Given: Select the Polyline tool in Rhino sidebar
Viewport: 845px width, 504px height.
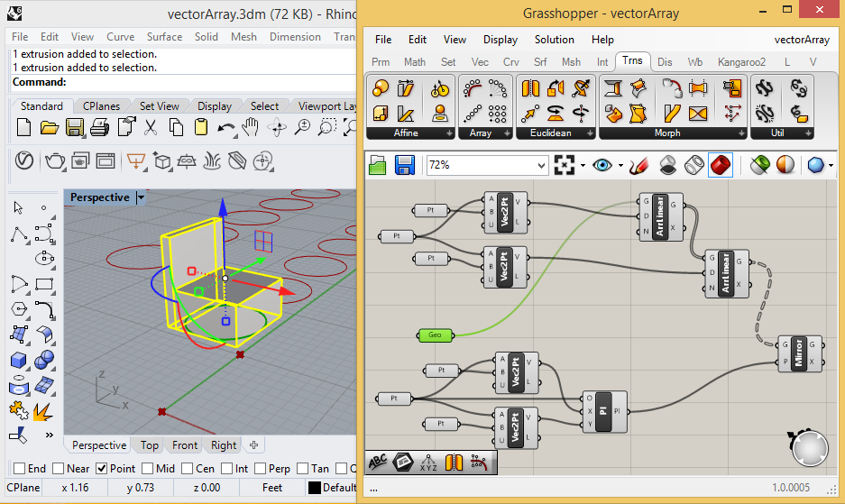Looking at the screenshot, I should pos(20,235).
